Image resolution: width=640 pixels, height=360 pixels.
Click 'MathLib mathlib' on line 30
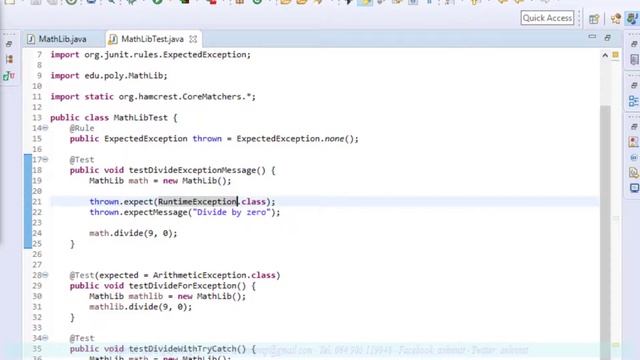tap(126, 296)
